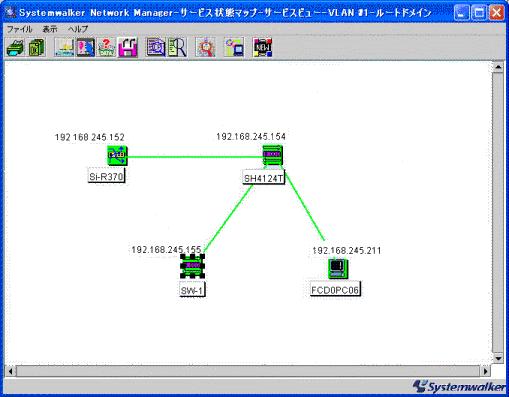Click the SH4124T label
The width and height of the screenshot is (509, 397).
[264, 178]
